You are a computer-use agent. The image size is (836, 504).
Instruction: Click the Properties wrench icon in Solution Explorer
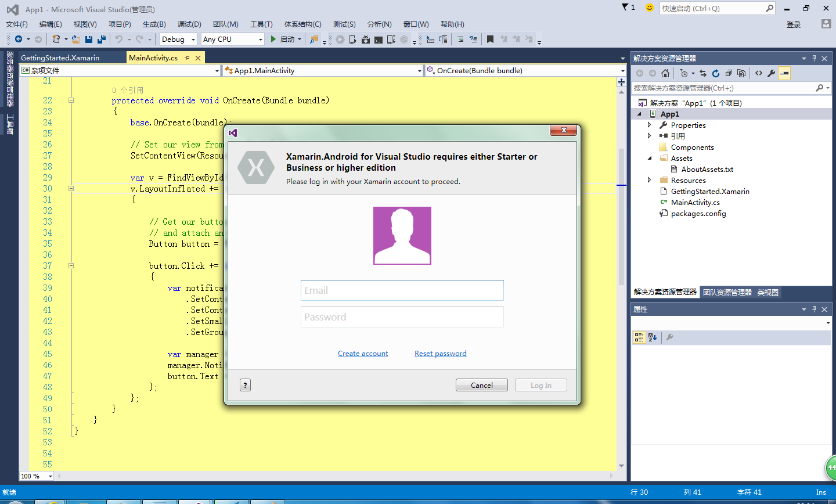click(772, 73)
